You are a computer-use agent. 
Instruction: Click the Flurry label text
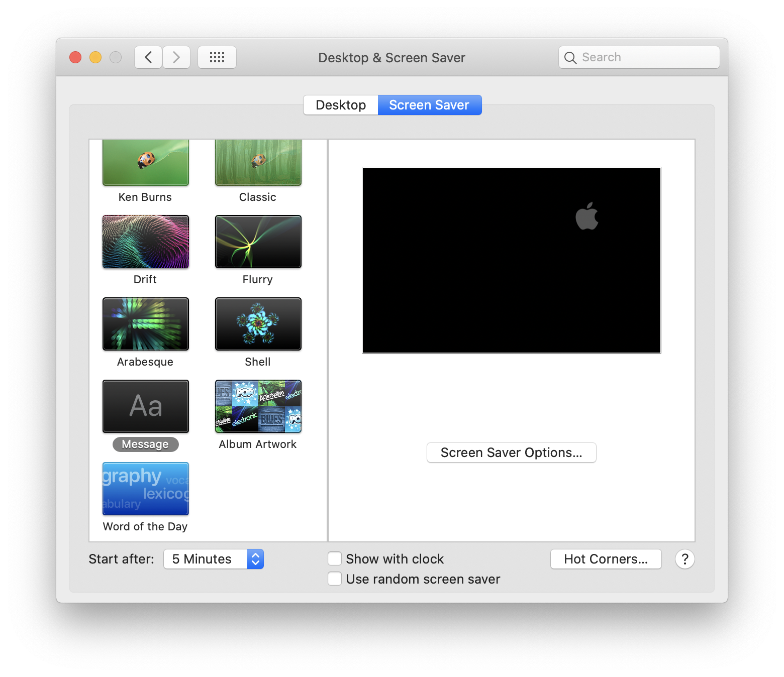coord(258,279)
